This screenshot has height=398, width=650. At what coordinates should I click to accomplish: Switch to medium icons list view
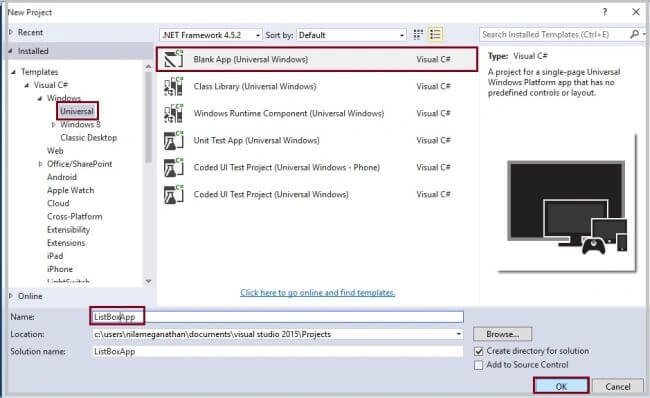click(x=435, y=34)
